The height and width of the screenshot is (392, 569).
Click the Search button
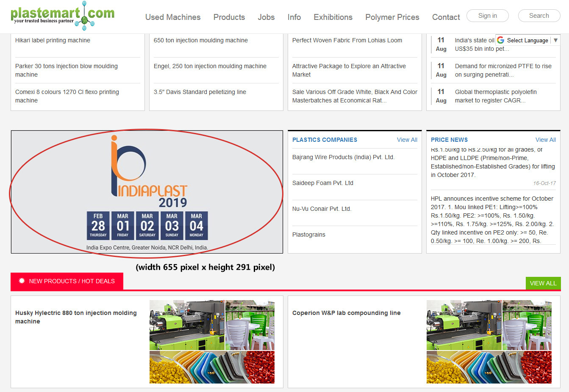point(539,16)
